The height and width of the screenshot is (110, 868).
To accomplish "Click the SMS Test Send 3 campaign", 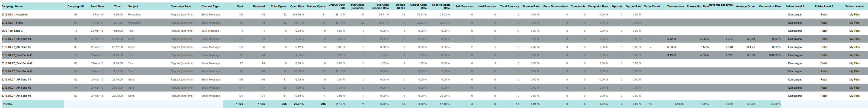I will 12,31.
